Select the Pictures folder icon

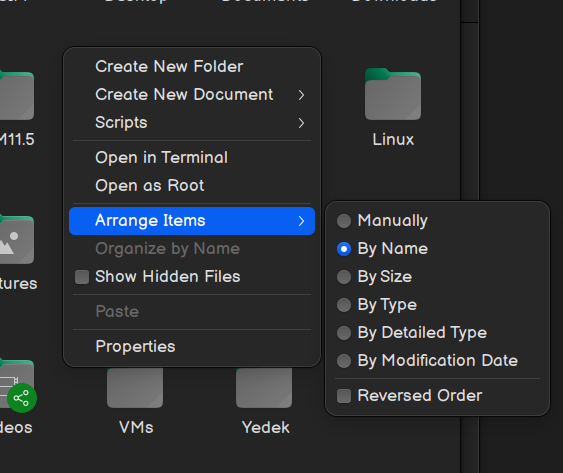[x=16, y=240]
